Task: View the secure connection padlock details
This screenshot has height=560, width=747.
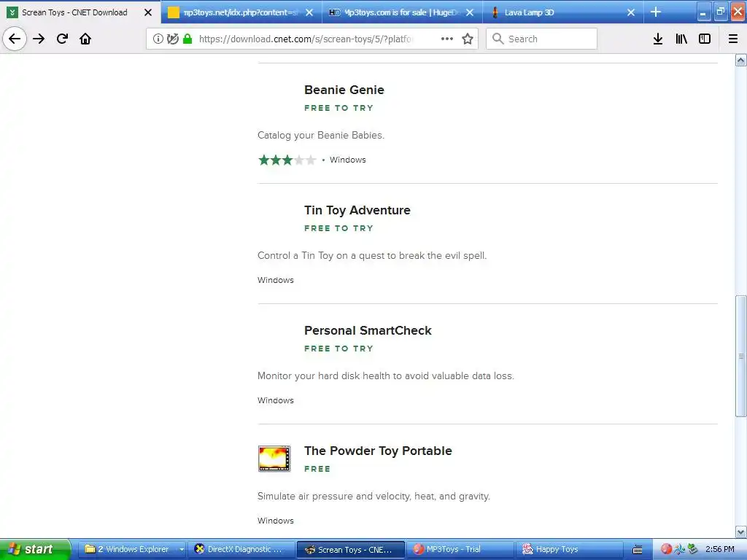Action: coord(187,39)
